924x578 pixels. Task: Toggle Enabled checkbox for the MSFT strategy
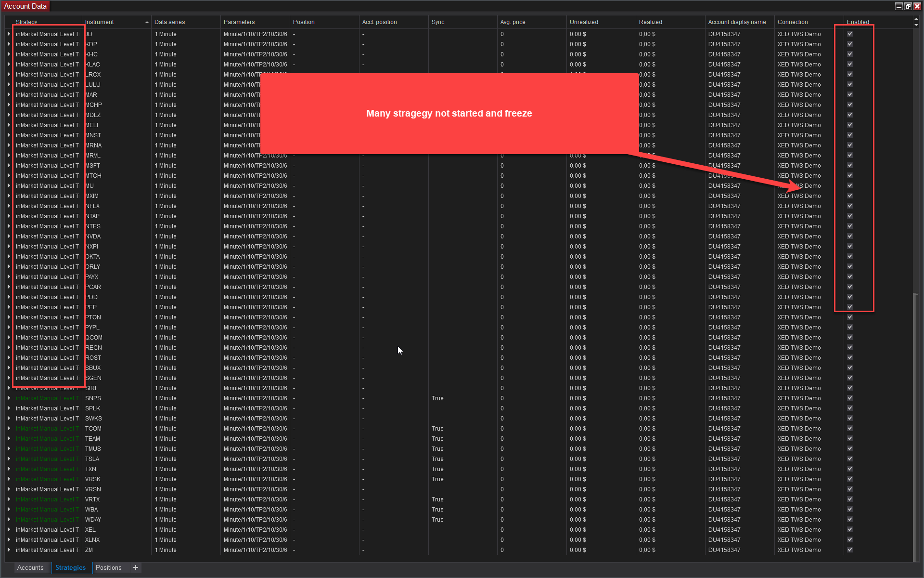[850, 165]
